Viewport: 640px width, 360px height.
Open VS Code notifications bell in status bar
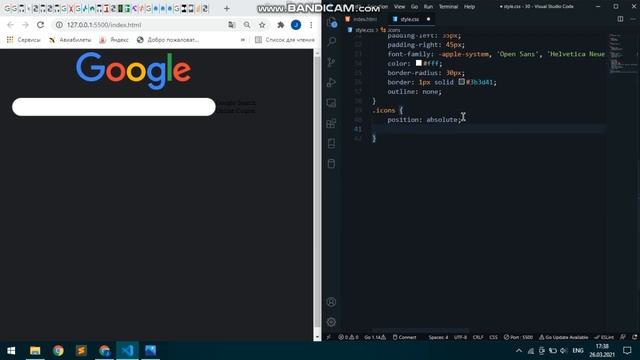634,337
